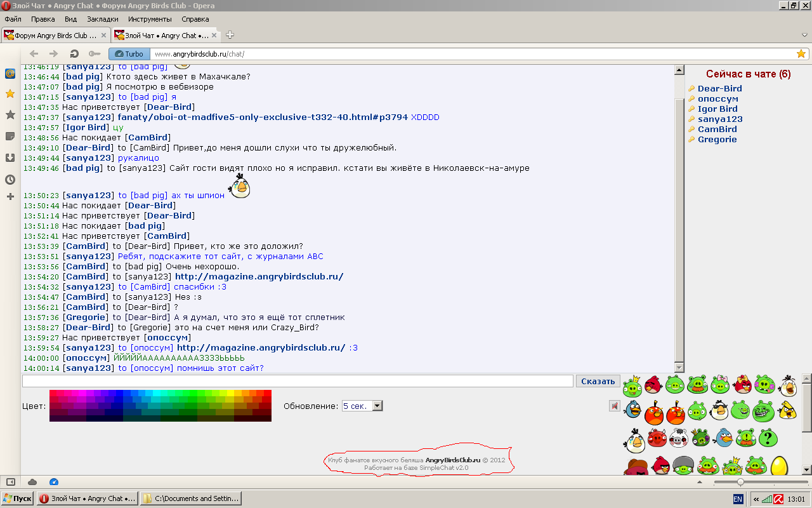This screenshot has height=508, width=812.
Task: Add a panel with the plus icon
Action: point(10,197)
